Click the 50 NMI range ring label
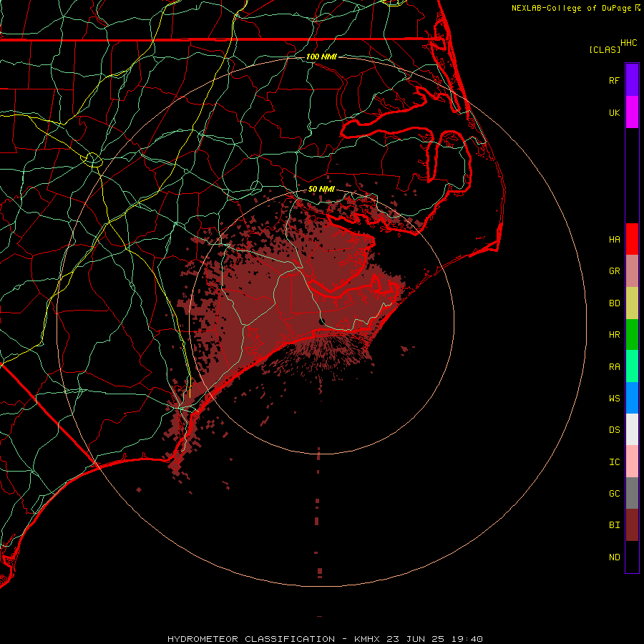This screenshot has width=644, height=644. point(321,189)
